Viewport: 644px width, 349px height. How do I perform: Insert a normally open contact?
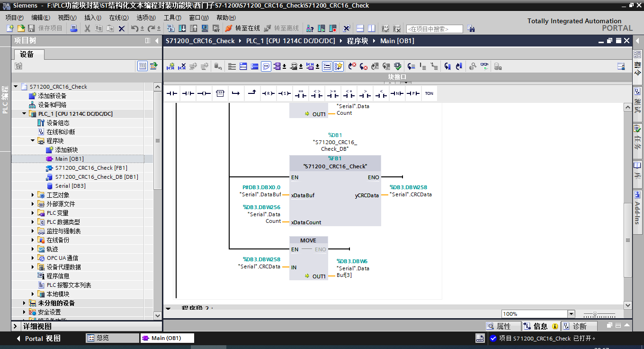point(171,93)
